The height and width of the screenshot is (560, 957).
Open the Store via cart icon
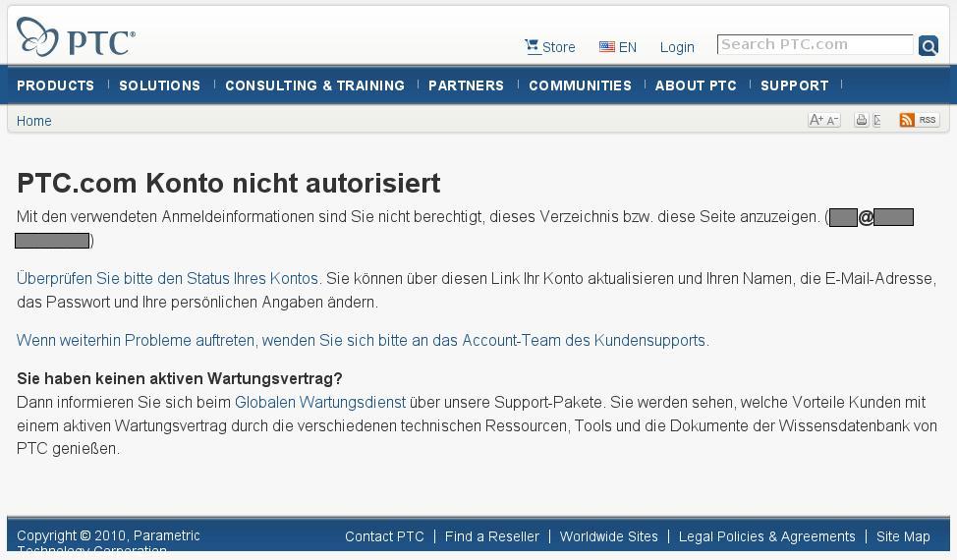tap(533, 46)
